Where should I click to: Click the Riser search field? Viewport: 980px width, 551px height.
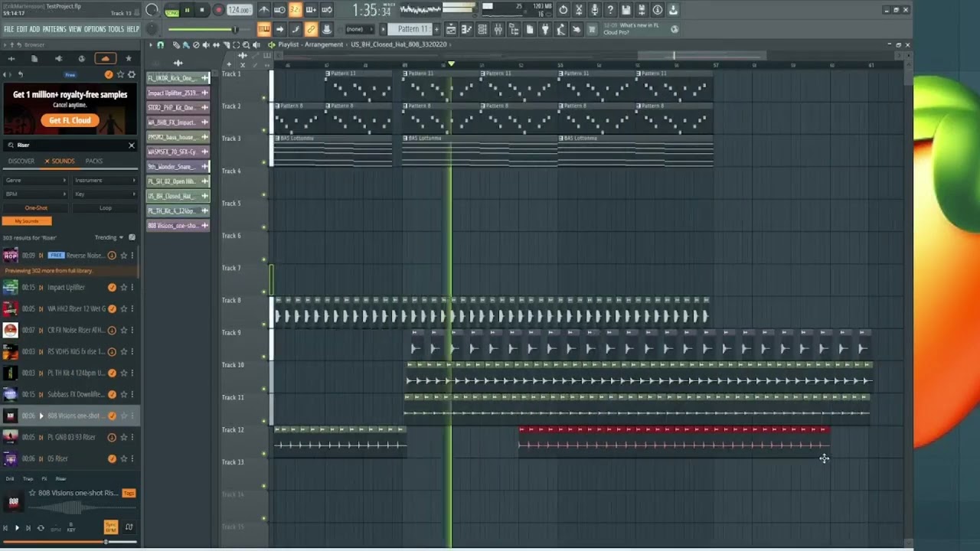click(x=69, y=145)
